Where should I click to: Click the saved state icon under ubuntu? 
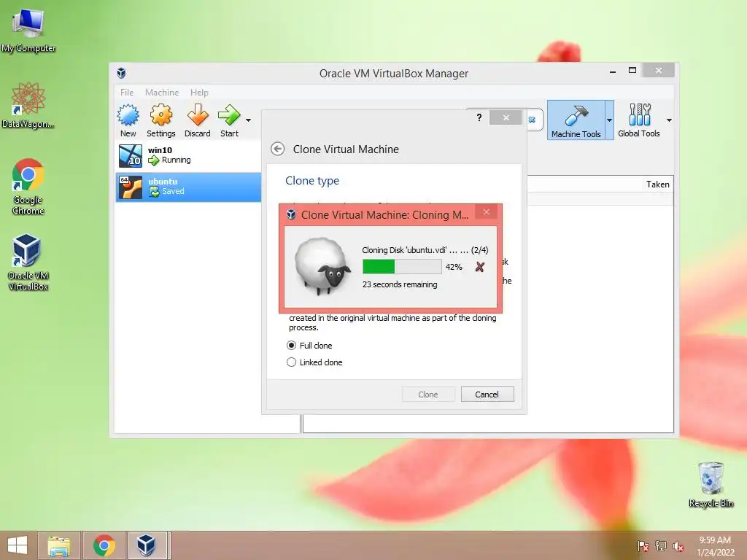(154, 192)
